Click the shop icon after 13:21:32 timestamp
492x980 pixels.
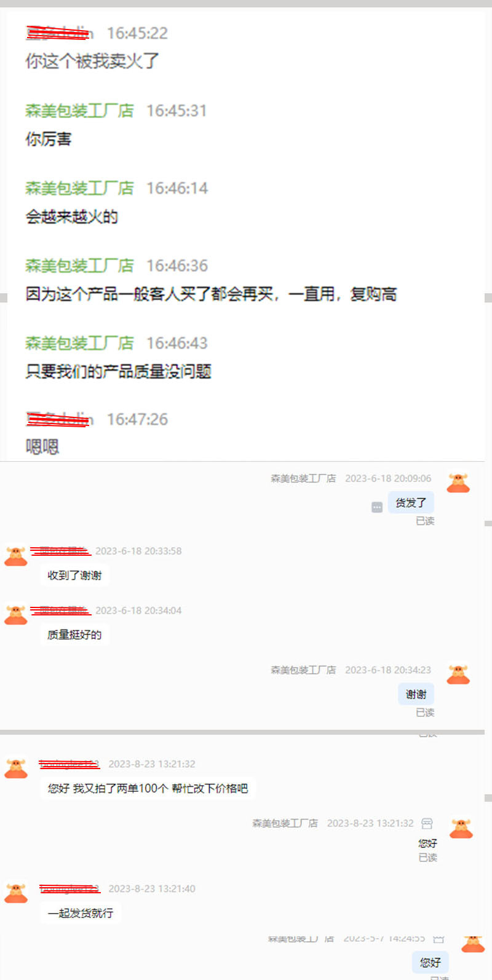click(427, 823)
